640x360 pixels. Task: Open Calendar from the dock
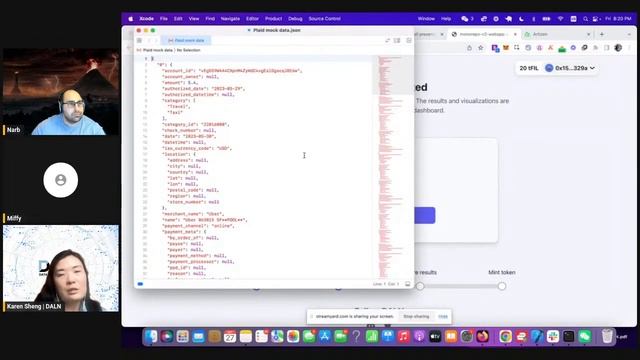pos(230,336)
